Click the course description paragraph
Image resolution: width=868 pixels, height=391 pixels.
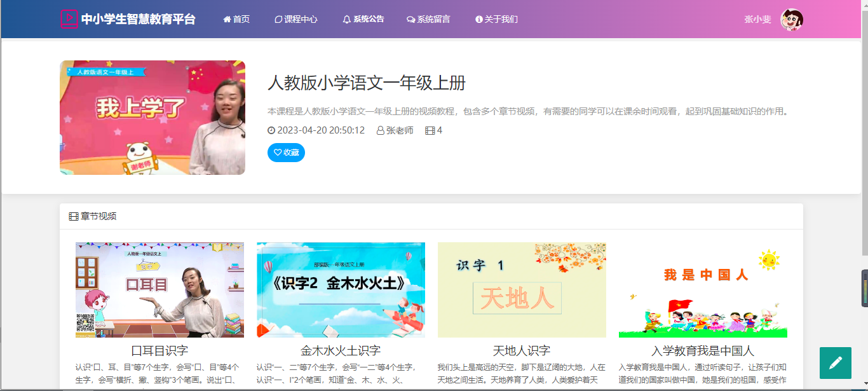click(x=528, y=112)
